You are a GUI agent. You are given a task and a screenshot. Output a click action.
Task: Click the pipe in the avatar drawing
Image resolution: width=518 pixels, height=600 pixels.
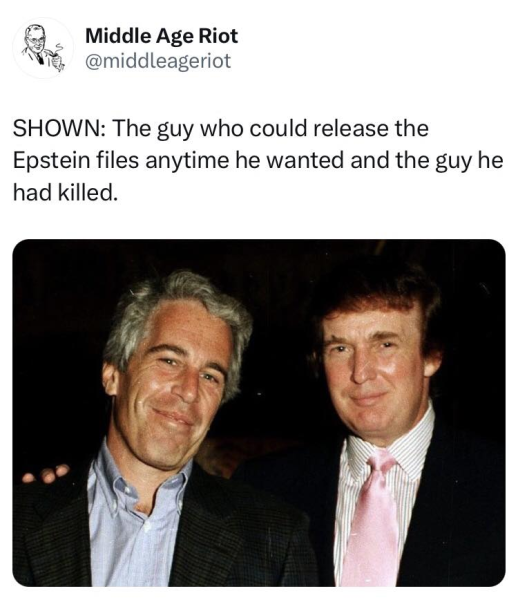pyautogui.click(x=56, y=58)
